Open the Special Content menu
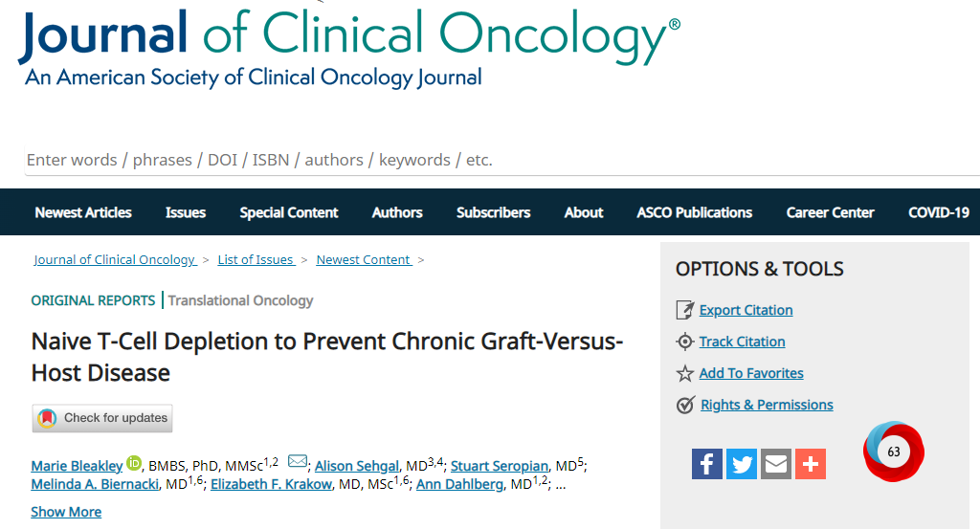The image size is (980, 529). (289, 212)
